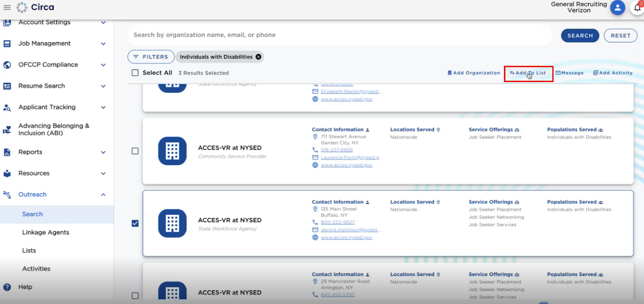
Task: Click the phone icon beside 516-227-6856
Action: tap(315, 150)
